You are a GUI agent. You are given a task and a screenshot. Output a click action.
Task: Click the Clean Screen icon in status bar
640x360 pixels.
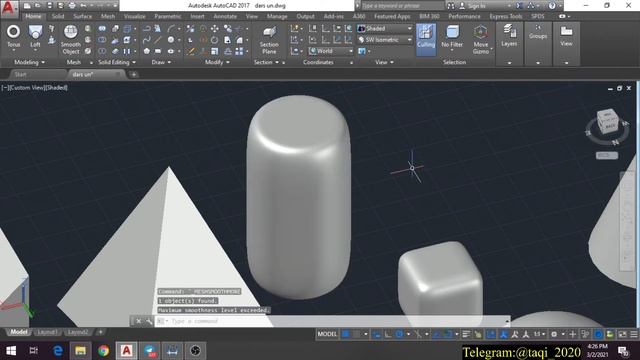pyautogui.click(x=622, y=334)
